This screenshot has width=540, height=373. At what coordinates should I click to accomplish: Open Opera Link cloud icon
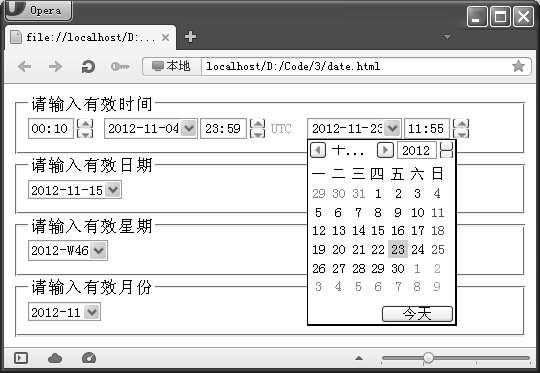click(55, 358)
